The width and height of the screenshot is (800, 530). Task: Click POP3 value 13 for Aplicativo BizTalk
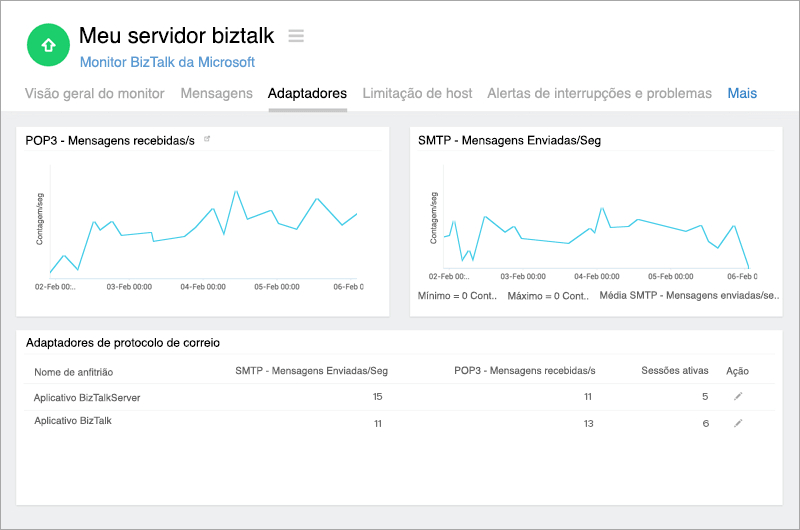point(588,423)
